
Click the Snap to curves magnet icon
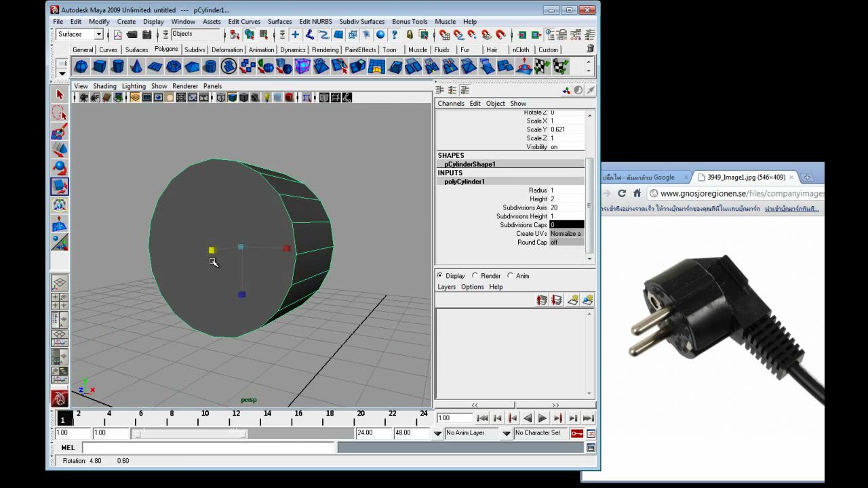tap(458, 35)
